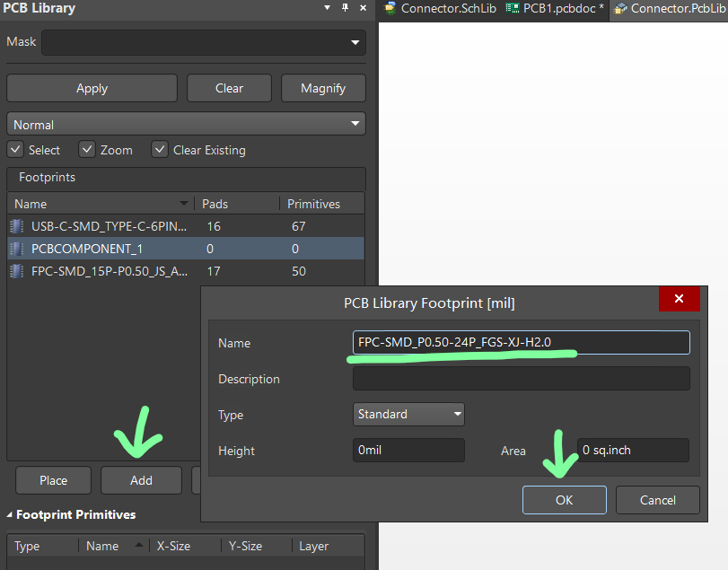Click the PCB Library panel pin icon
Viewport: 728px width, 570px height.
(345, 8)
